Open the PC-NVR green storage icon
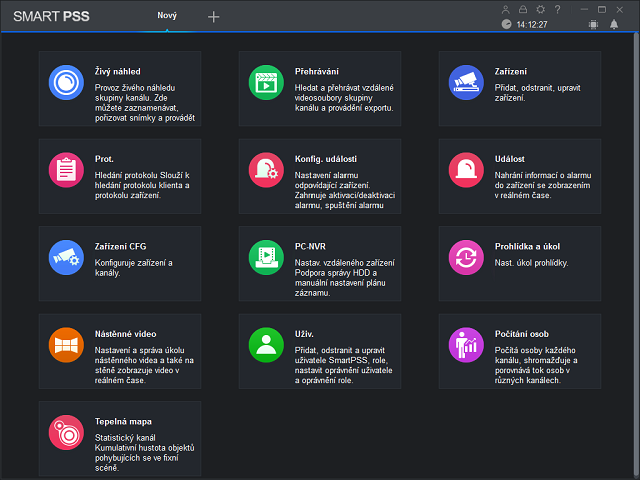This screenshot has height=480, width=640. coord(266,258)
